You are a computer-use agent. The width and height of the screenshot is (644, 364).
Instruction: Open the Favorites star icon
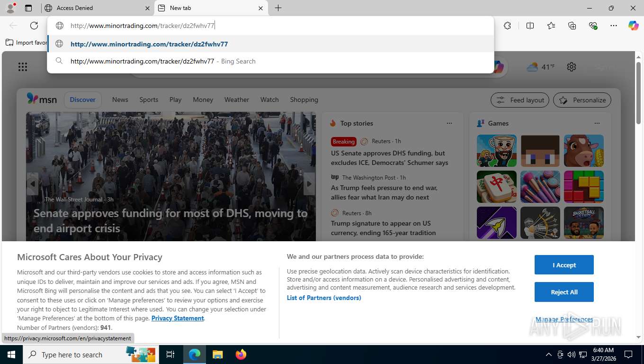(x=551, y=26)
